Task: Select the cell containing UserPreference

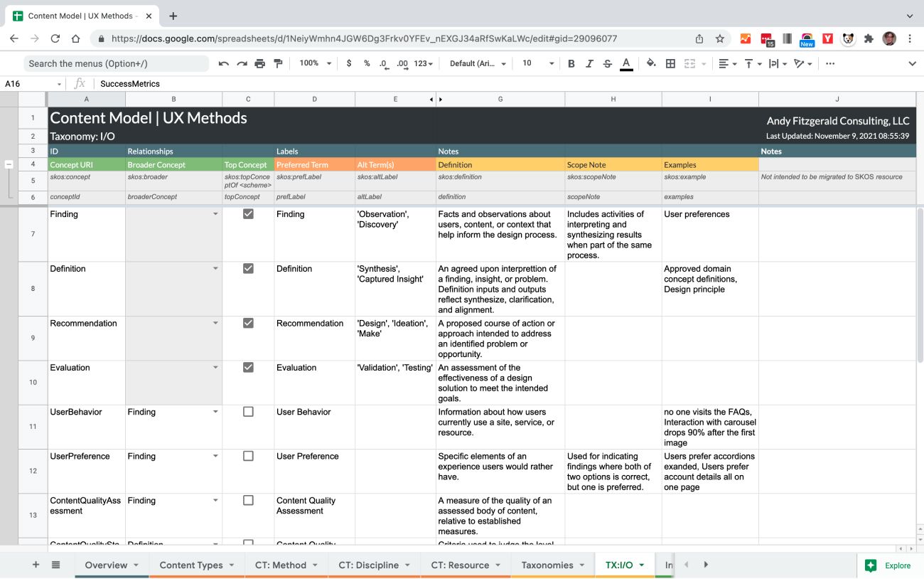Action: click(x=87, y=472)
